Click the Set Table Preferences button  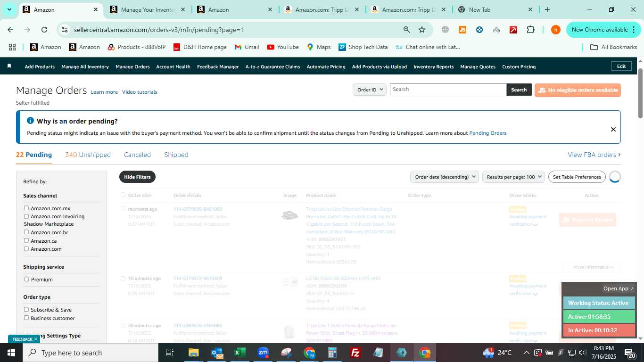pyautogui.click(x=577, y=177)
